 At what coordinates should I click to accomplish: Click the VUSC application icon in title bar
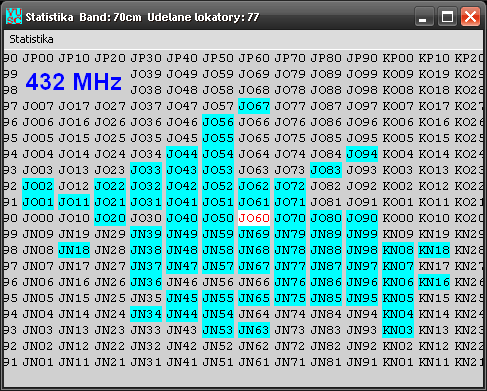click(x=14, y=16)
